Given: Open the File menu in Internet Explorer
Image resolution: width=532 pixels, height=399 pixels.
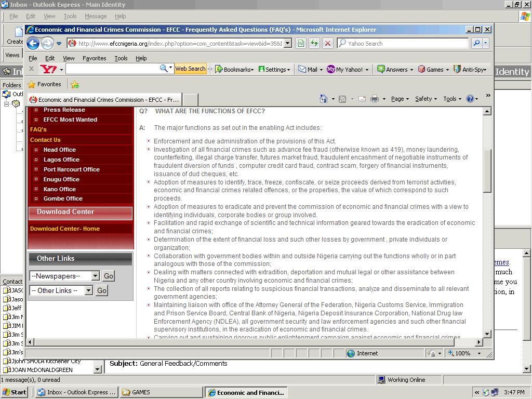Looking at the screenshot, I should tap(33, 58).
